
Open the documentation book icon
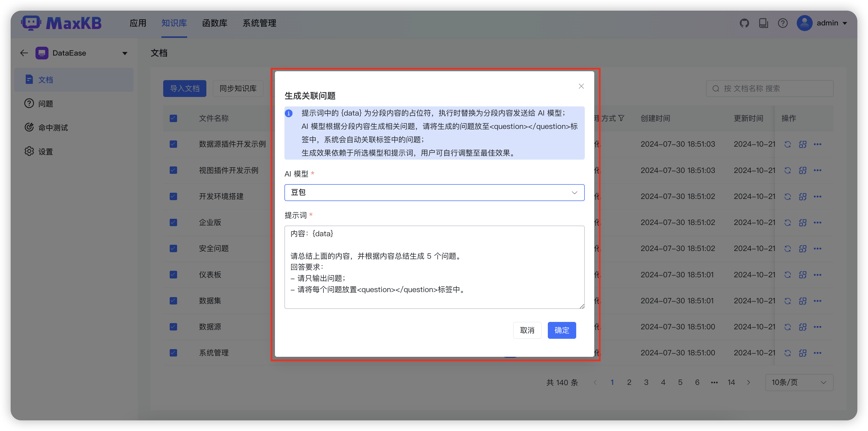point(763,23)
